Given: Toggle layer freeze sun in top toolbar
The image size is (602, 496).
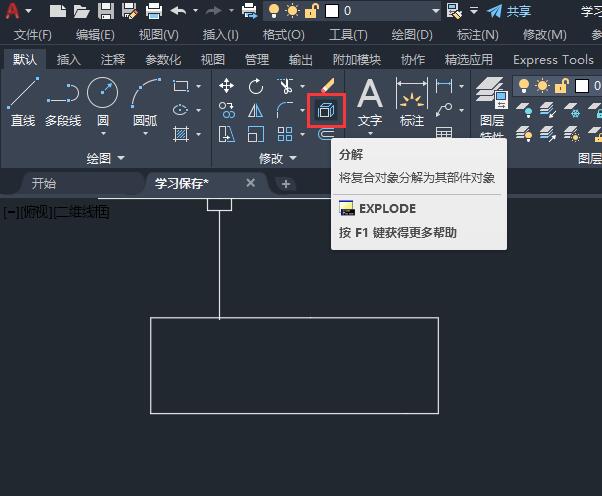Looking at the screenshot, I should [293, 11].
